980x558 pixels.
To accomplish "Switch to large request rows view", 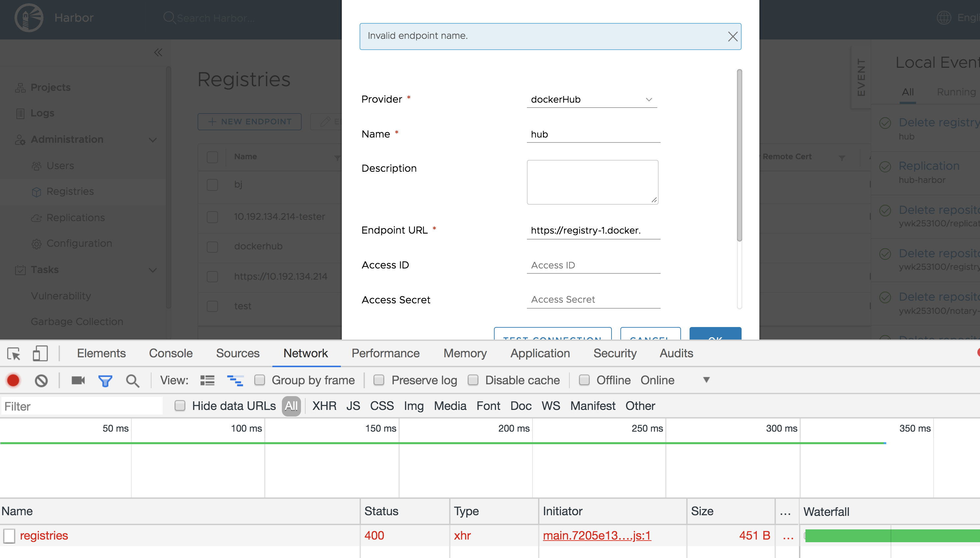I will click(x=207, y=380).
